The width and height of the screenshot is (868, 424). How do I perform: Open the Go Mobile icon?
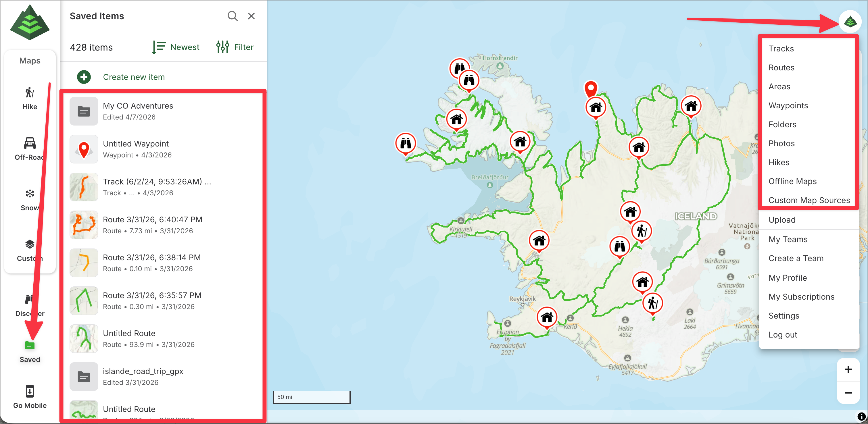30,392
